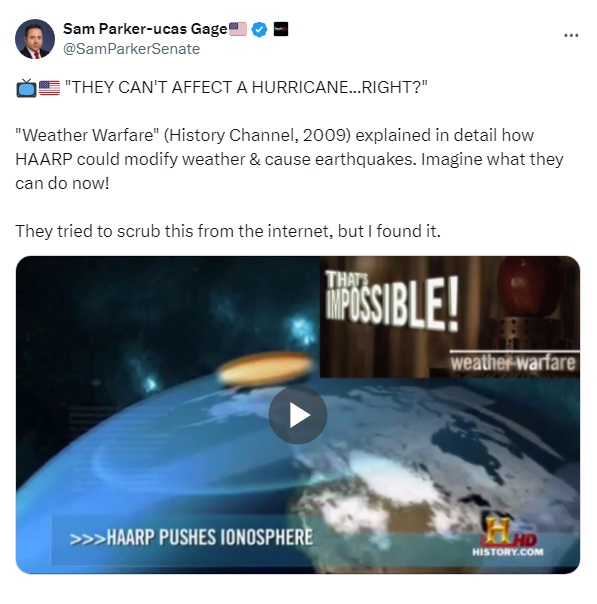Click the line "They tried to scrub this"
Screen dimensions: 597x604
[x=228, y=232]
